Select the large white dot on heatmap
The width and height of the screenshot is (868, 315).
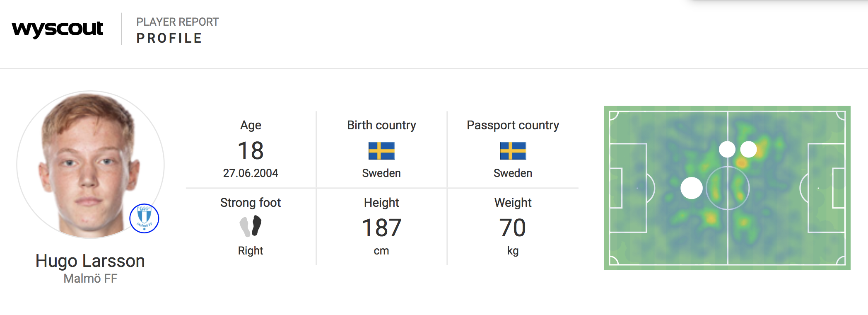692,188
